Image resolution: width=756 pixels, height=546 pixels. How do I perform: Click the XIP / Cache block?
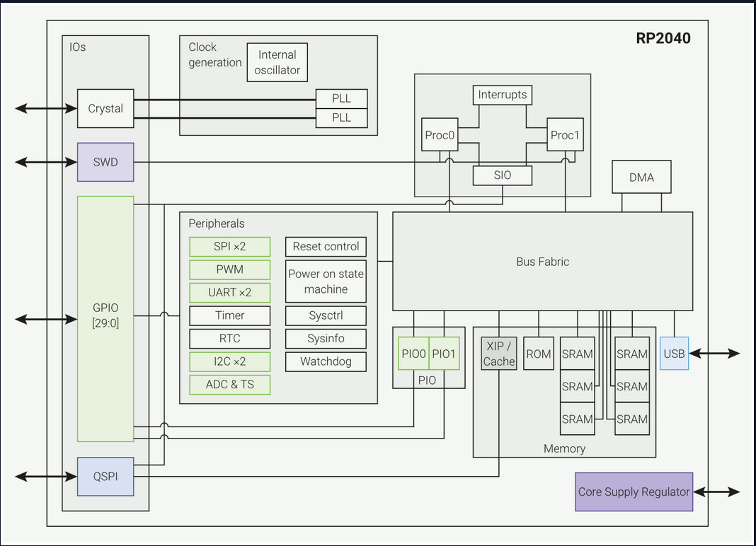point(498,353)
